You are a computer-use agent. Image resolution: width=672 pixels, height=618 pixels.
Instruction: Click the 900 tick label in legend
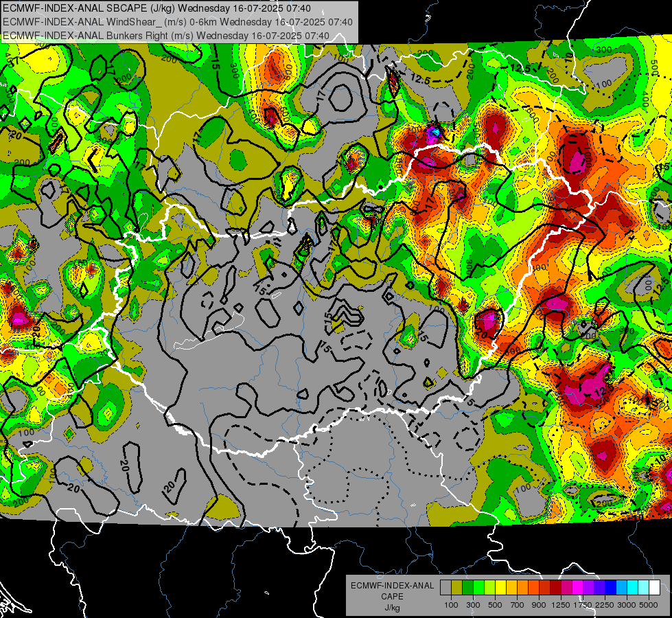(x=539, y=605)
